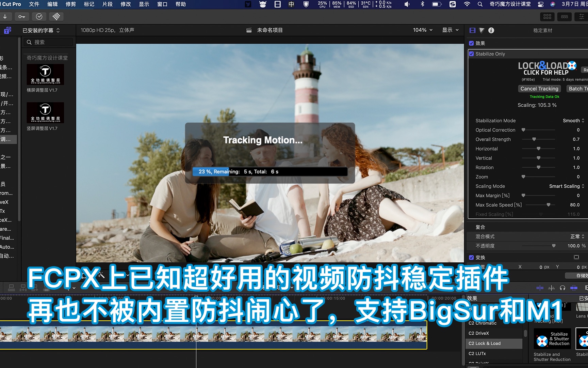Open the 窗口 menu
The image size is (588, 368).
(162, 4)
